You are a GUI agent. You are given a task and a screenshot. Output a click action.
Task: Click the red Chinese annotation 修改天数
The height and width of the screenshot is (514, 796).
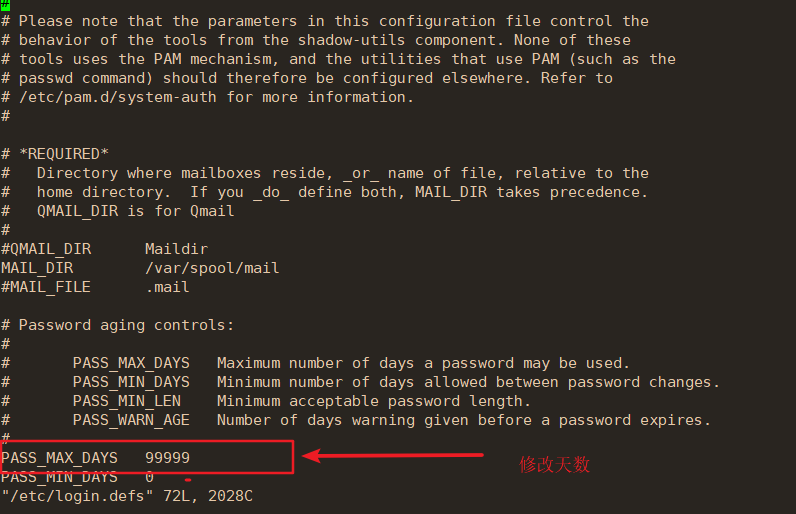(x=554, y=464)
